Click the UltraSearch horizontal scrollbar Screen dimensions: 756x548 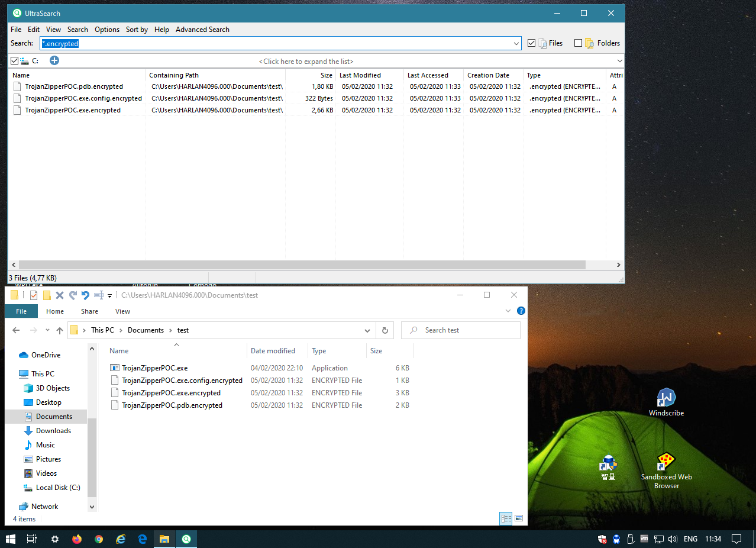[302, 265]
